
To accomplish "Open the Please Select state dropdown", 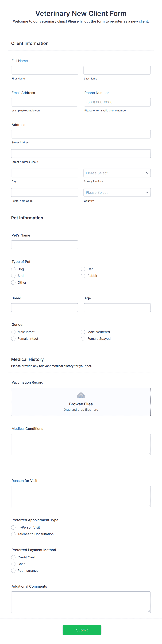I will click(x=117, y=173).
